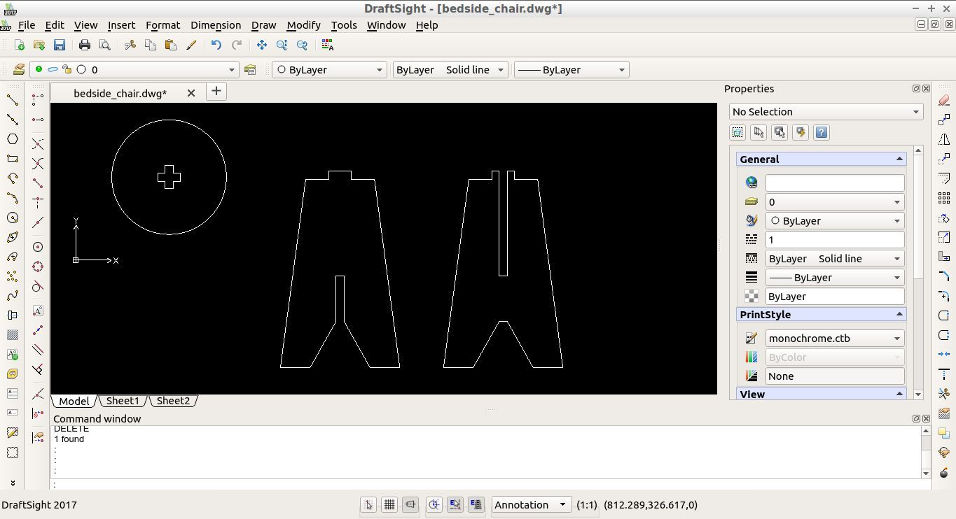The width and height of the screenshot is (956, 519).
Task: Click the New document icon
Action: pos(19,45)
